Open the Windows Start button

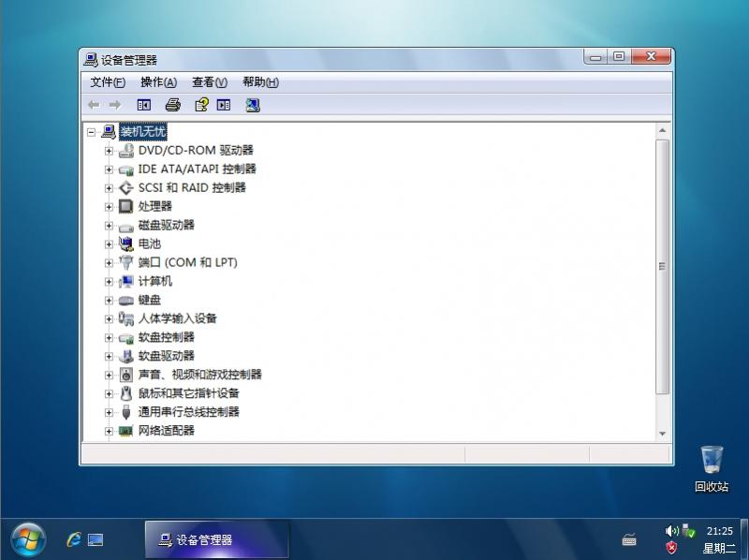pyautogui.click(x=28, y=540)
